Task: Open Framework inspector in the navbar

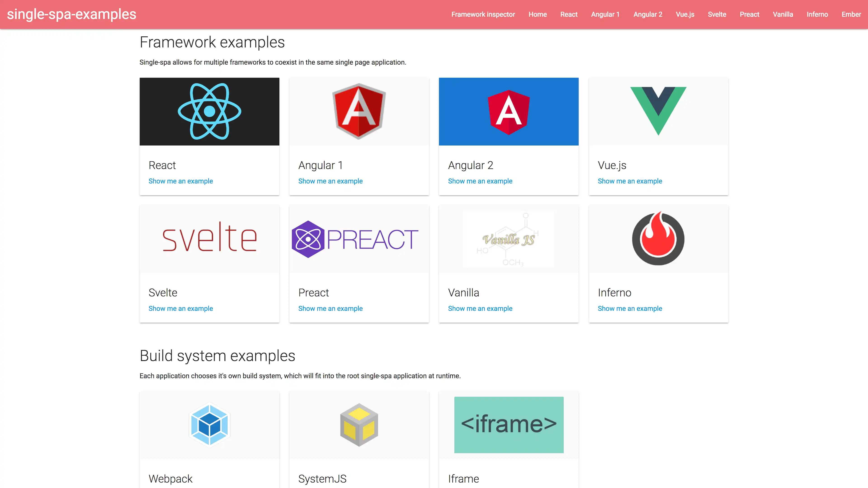Action: pyautogui.click(x=483, y=14)
